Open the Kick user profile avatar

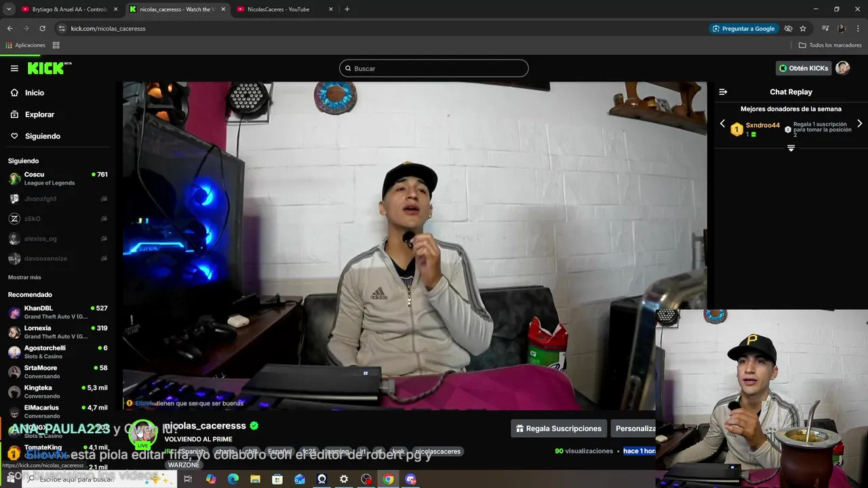[x=843, y=68]
